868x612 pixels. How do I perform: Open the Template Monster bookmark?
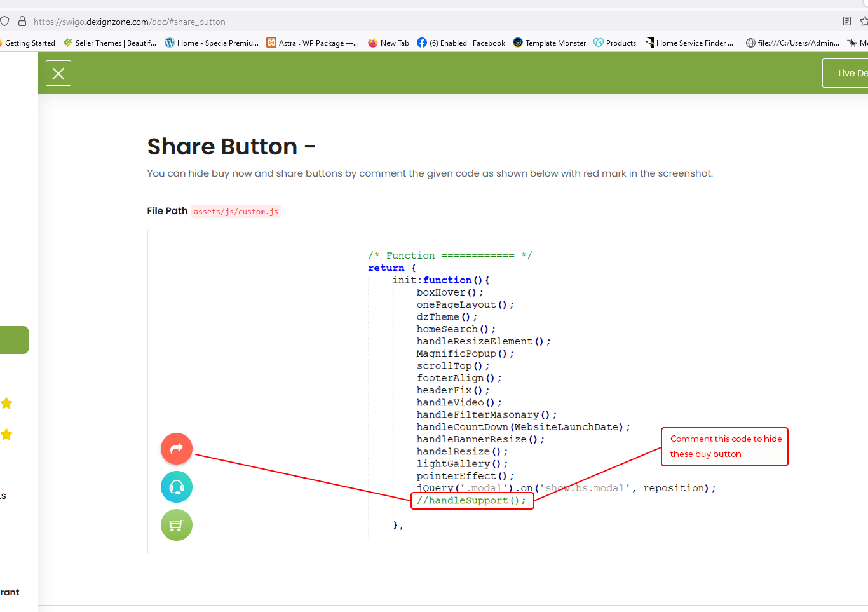click(x=550, y=43)
